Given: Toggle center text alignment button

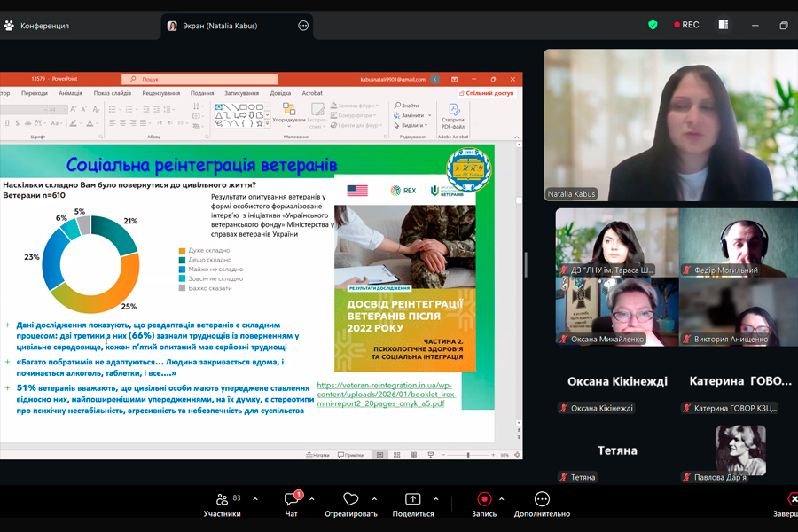Looking at the screenshot, I should [x=122, y=122].
